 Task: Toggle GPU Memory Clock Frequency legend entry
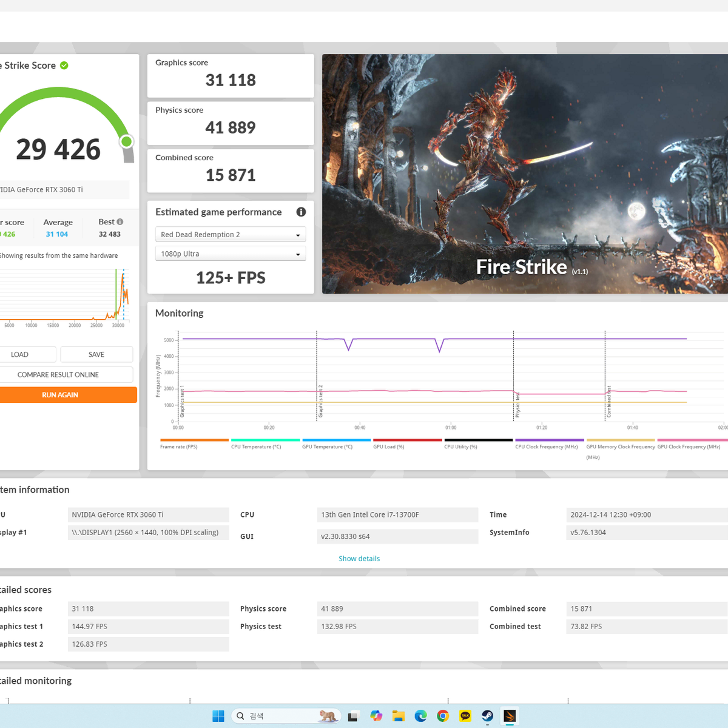click(x=620, y=449)
